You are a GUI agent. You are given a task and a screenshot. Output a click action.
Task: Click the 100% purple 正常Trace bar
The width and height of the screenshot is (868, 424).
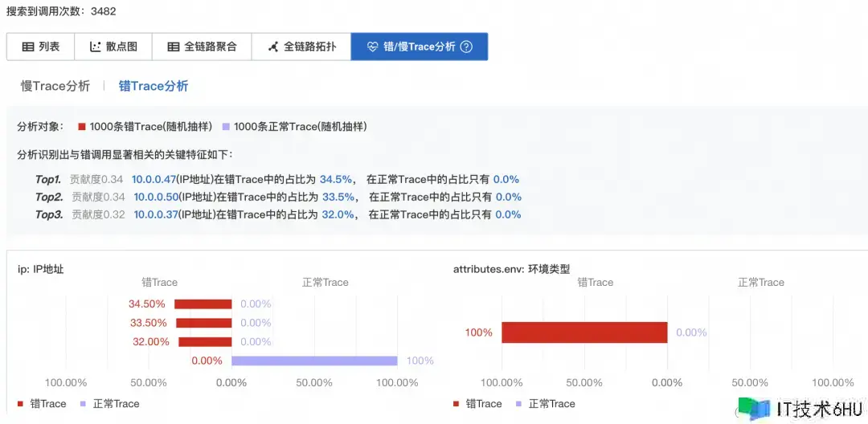(x=314, y=361)
